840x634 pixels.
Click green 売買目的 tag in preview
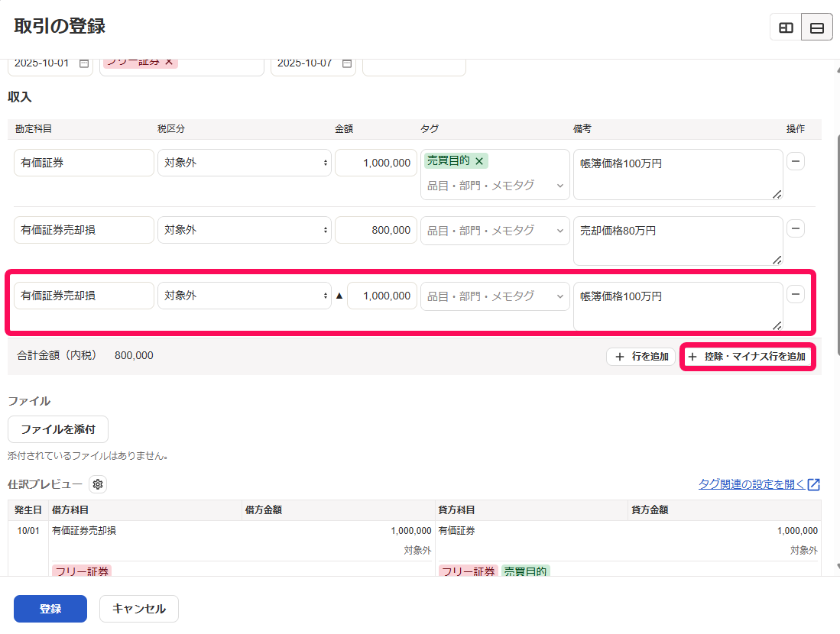click(x=526, y=571)
